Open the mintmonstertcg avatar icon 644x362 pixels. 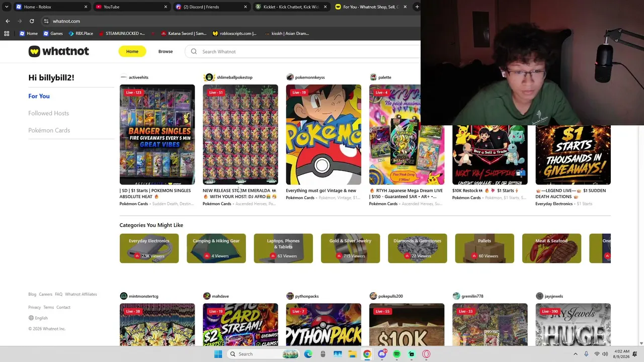123,296
